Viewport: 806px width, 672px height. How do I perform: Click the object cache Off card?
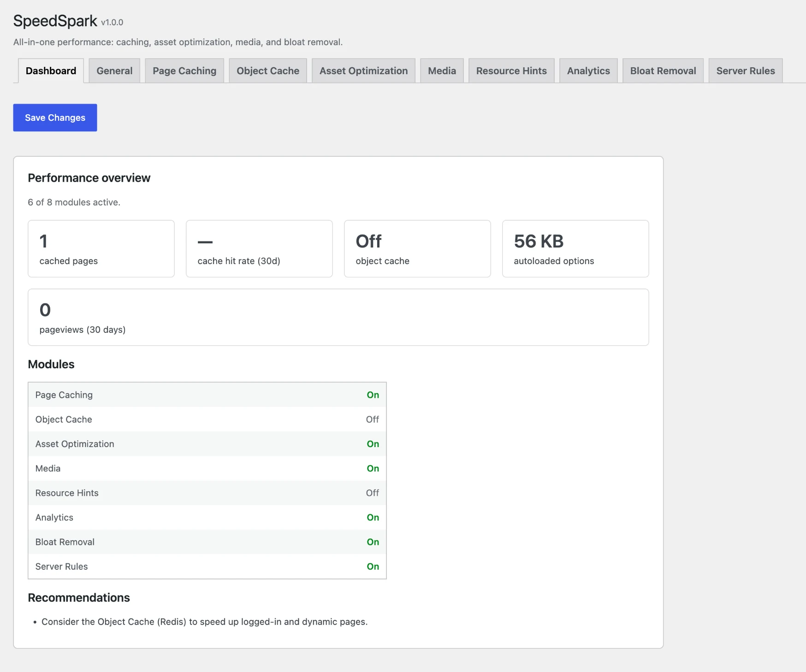point(417,248)
